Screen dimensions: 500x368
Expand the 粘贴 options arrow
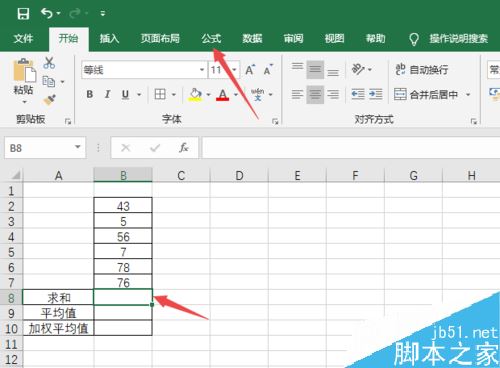pyautogui.click(x=24, y=101)
